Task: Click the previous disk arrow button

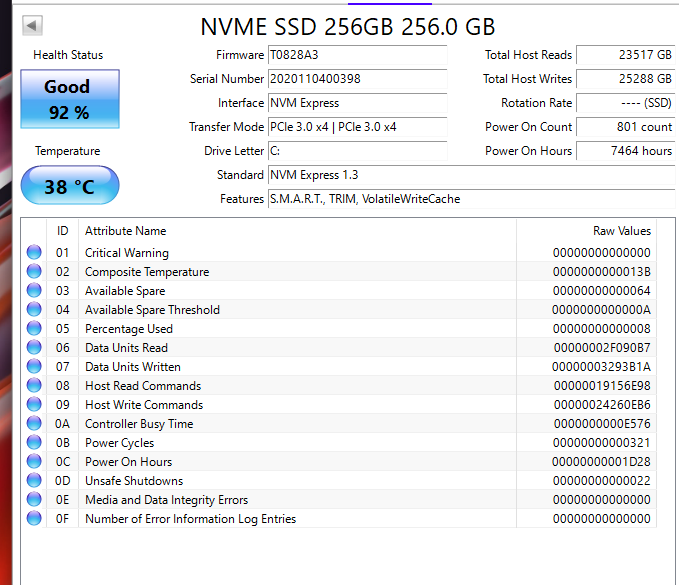Action: click(x=32, y=26)
